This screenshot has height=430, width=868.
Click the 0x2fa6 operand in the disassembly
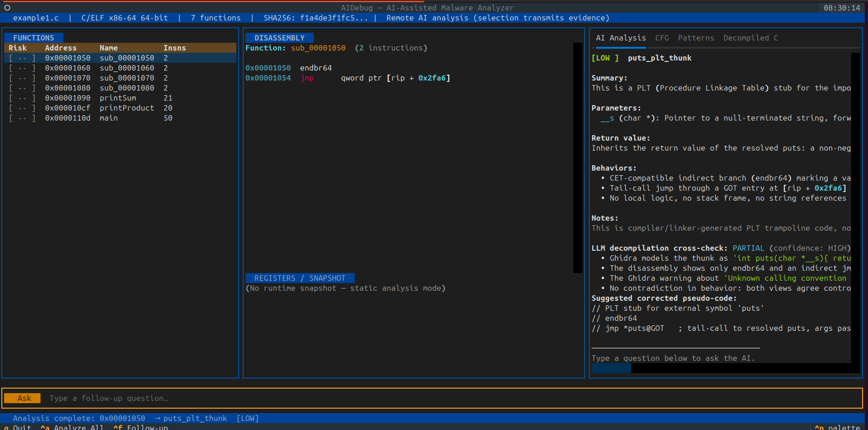click(x=432, y=78)
